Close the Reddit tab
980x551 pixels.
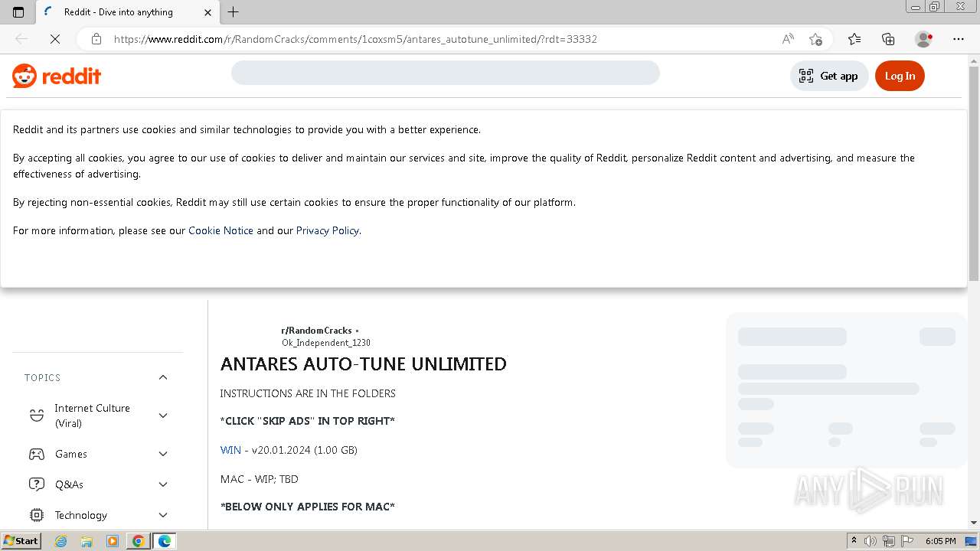tap(208, 12)
